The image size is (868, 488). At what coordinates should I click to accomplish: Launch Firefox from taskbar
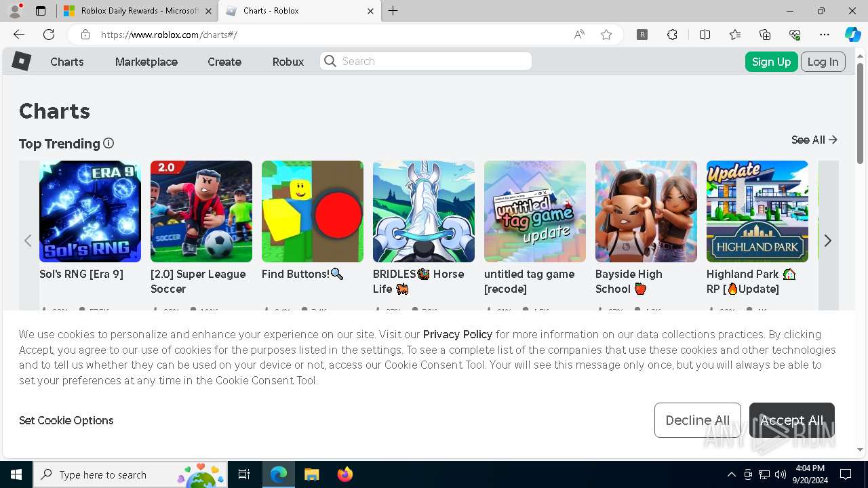[345, 474]
